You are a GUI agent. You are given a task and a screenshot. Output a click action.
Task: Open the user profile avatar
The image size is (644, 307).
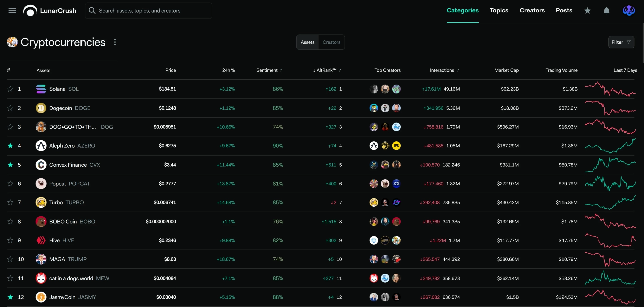[629, 11]
